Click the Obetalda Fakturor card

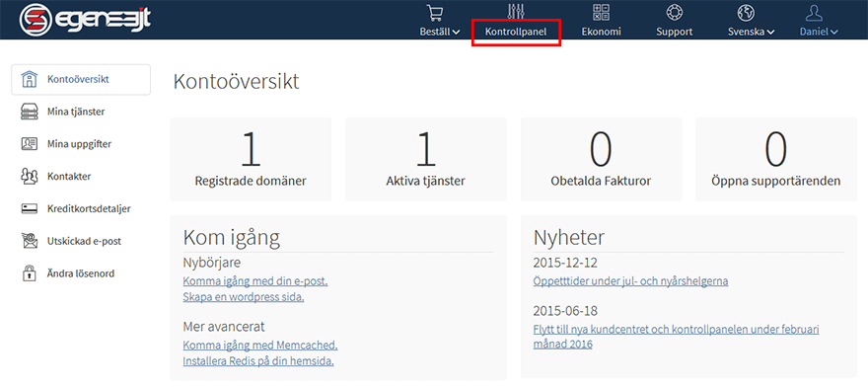[601, 160]
